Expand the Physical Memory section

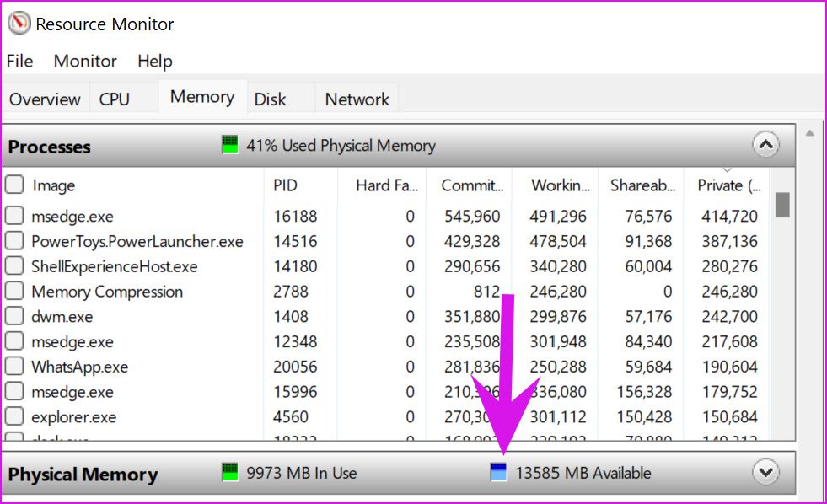[x=765, y=473]
